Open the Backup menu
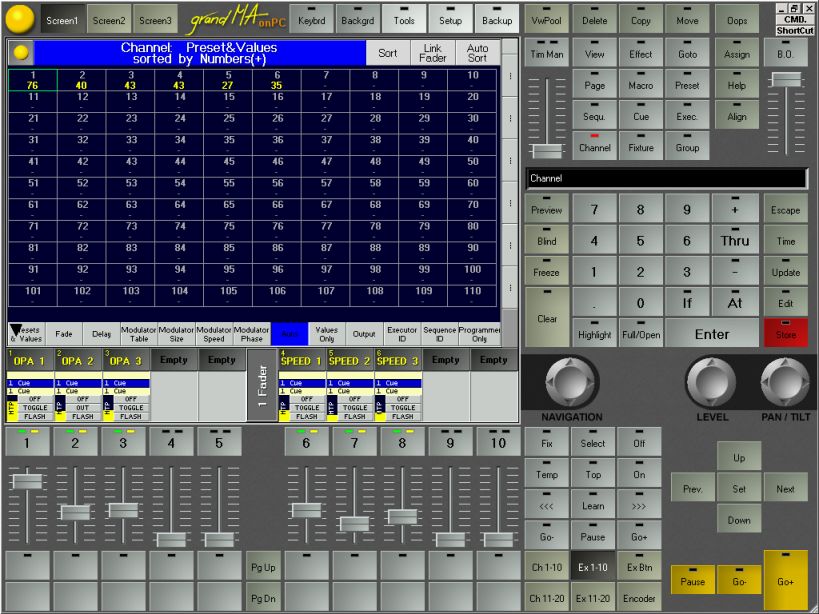The height and width of the screenshot is (614, 819). point(497,19)
